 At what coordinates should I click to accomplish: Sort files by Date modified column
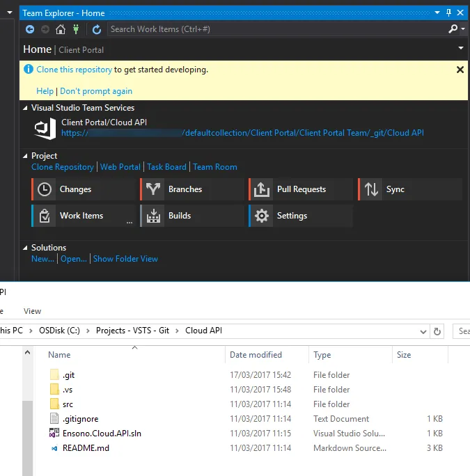tap(267, 355)
